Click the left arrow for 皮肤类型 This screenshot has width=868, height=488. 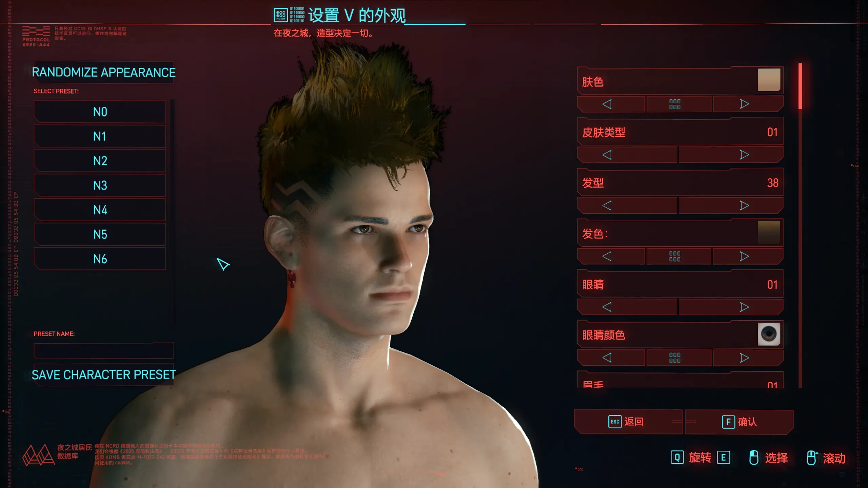coord(608,154)
